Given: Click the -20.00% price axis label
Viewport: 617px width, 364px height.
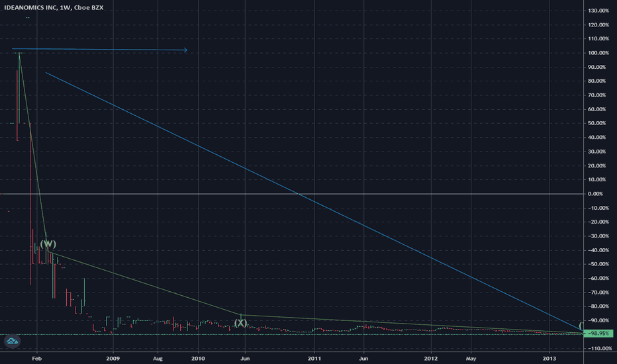Looking at the screenshot, I should pyautogui.click(x=598, y=222).
